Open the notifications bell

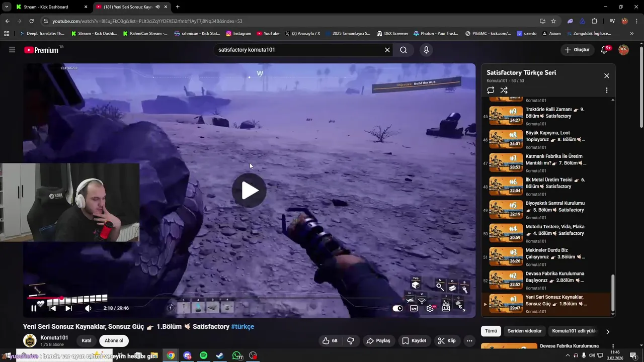tap(605, 50)
